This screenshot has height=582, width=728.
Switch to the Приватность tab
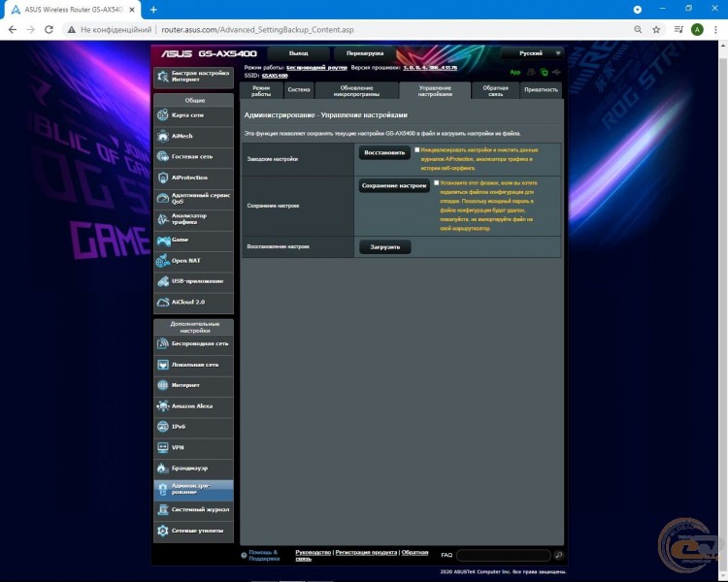541,90
